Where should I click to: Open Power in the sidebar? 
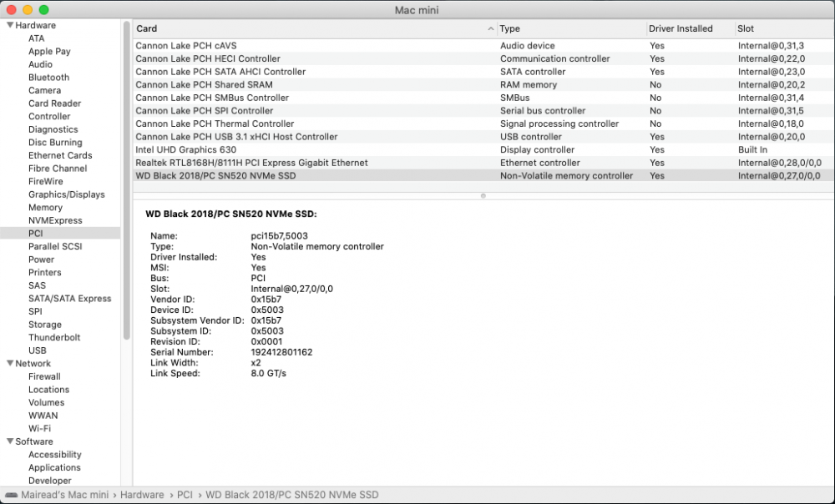[x=42, y=260]
